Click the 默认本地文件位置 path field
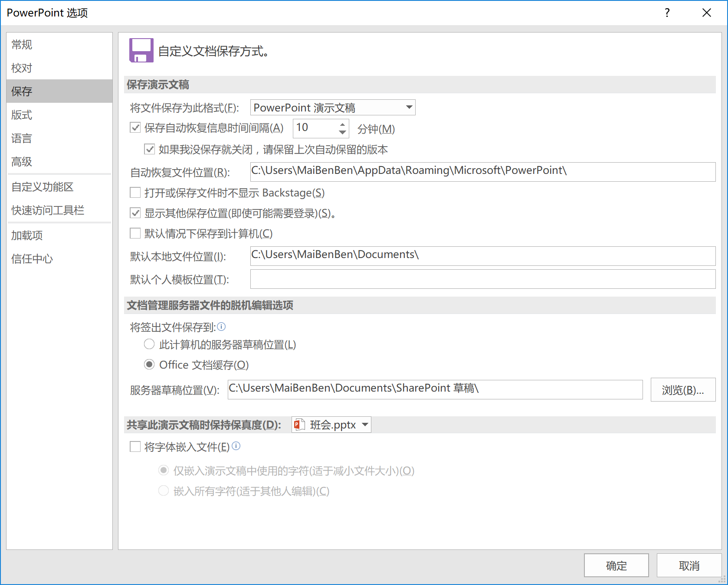Image resolution: width=728 pixels, height=585 pixels. pos(483,256)
